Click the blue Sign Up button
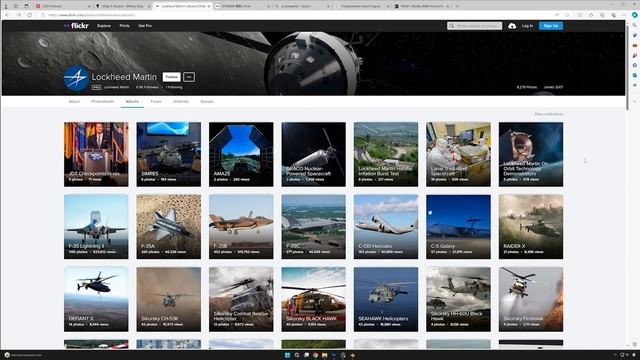This screenshot has height=360, width=640. pyautogui.click(x=551, y=26)
